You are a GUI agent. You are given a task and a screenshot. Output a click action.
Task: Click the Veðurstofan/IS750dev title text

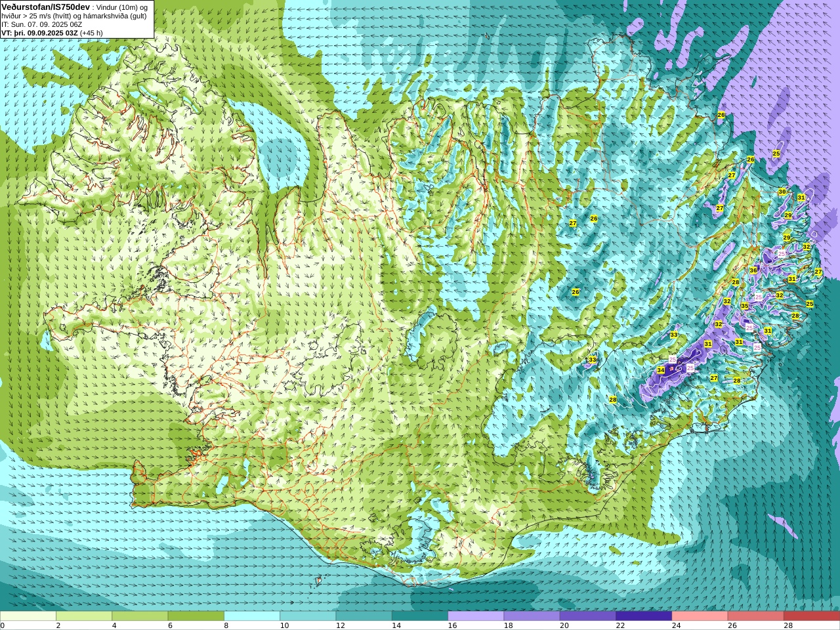coord(46,7)
